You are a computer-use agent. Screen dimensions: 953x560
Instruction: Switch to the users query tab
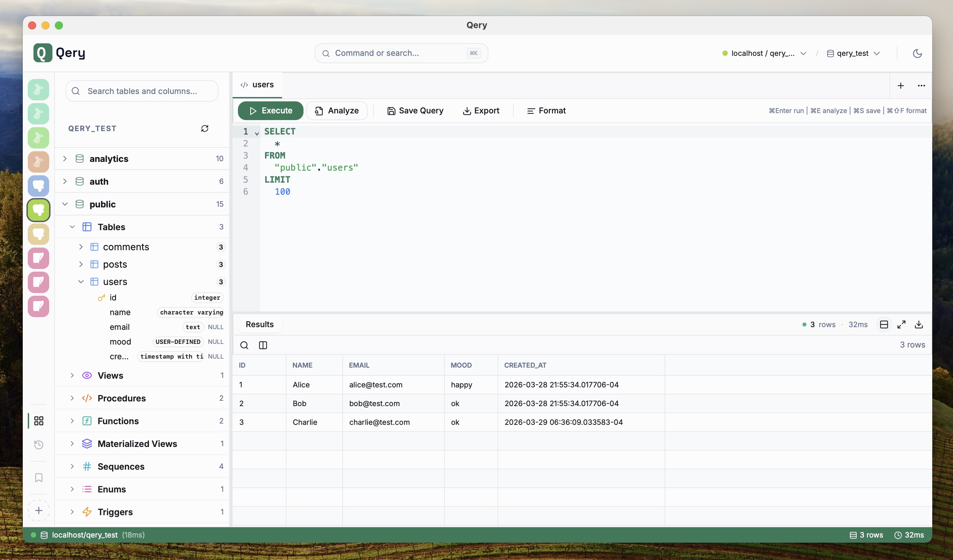(257, 84)
